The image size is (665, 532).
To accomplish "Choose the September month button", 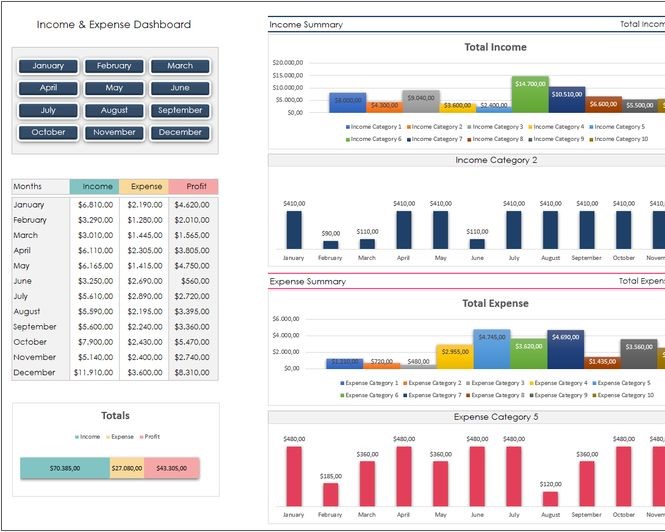I will pyautogui.click(x=180, y=110).
